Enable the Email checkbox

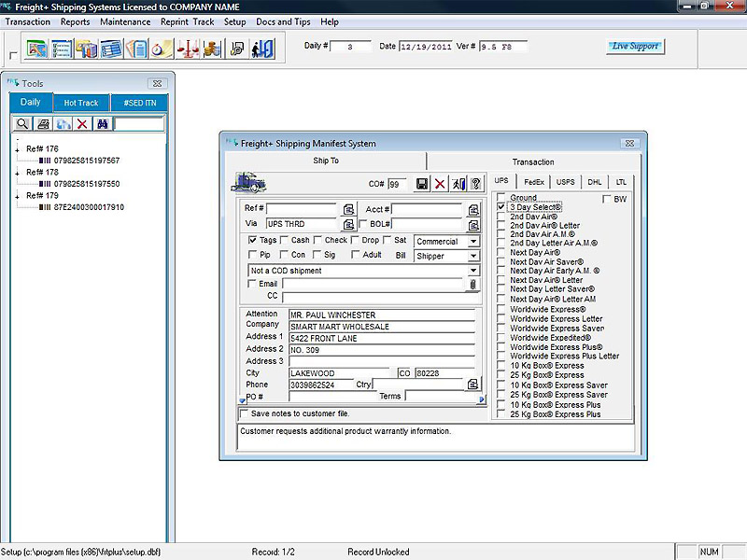[252, 284]
